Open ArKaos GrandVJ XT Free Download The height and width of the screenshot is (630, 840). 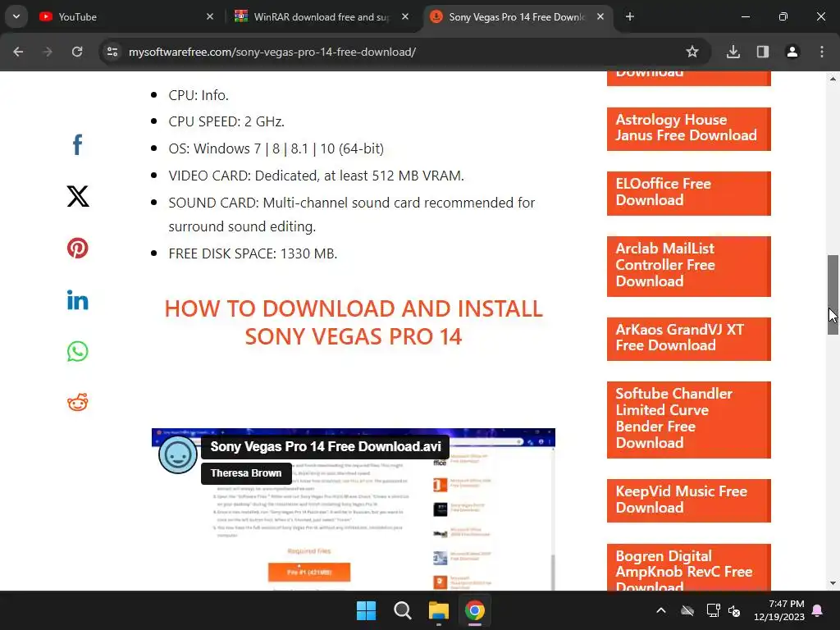[688, 339]
